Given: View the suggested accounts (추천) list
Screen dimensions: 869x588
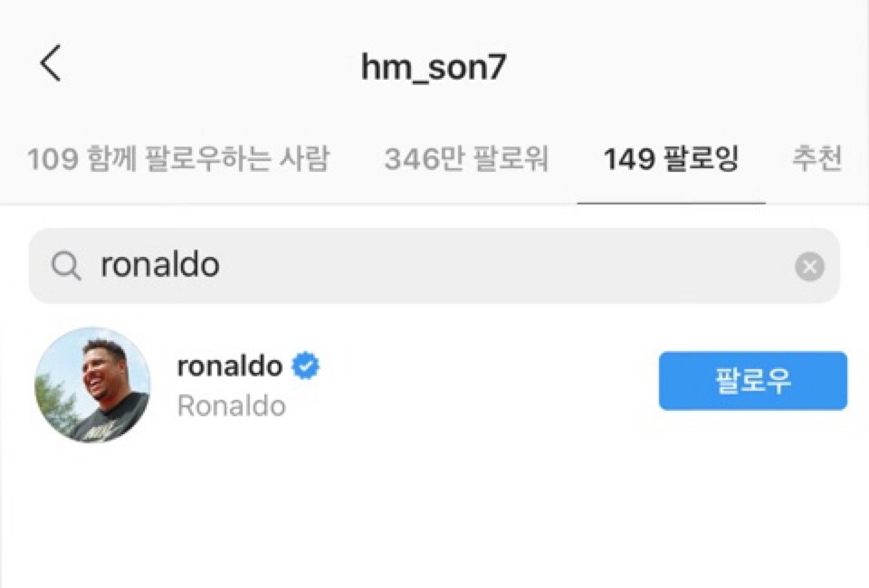Looking at the screenshot, I should pyautogui.click(x=816, y=159).
